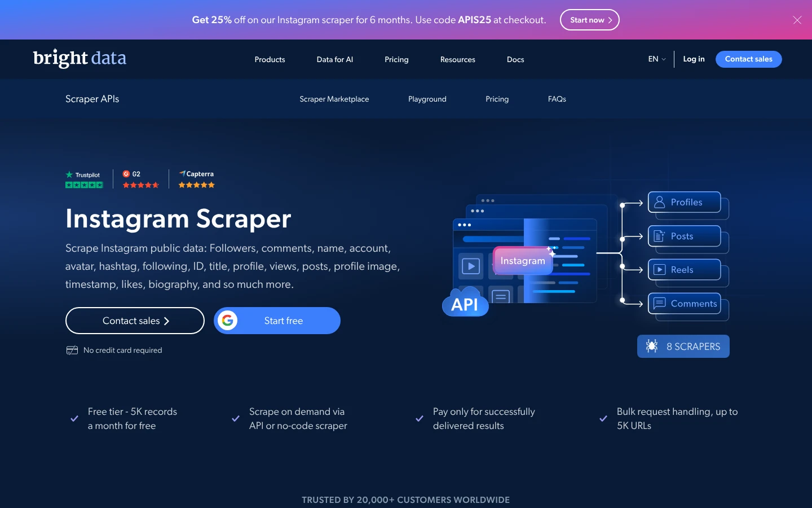Click the checkmark beside Free tier
Screen dimensions: 812x508
point(74,419)
